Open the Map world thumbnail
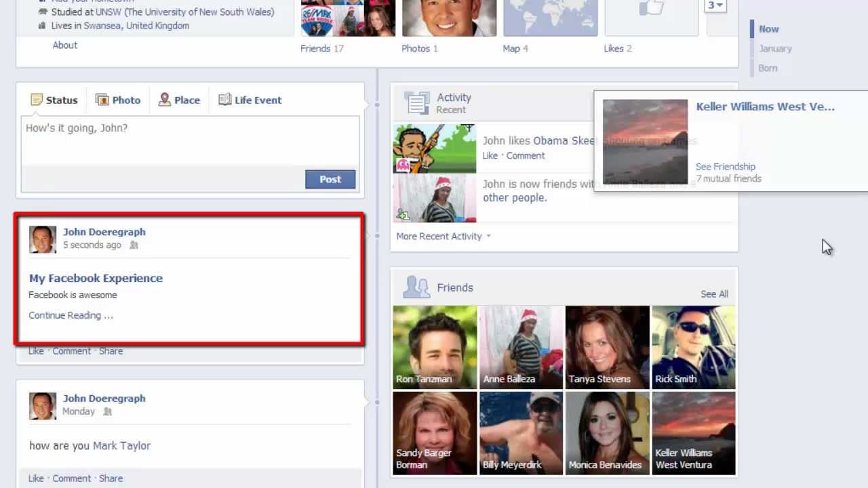The height and width of the screenshot is (488, 868). [550, 18]
